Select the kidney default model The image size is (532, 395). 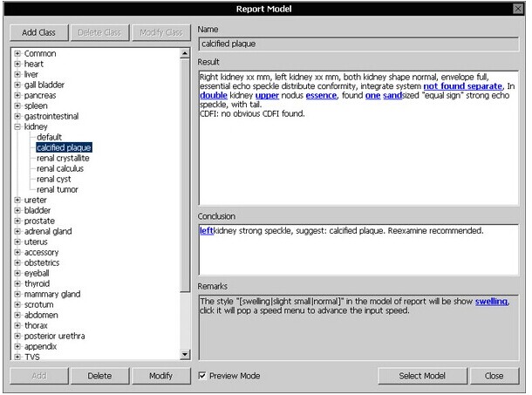coord(49,138)
